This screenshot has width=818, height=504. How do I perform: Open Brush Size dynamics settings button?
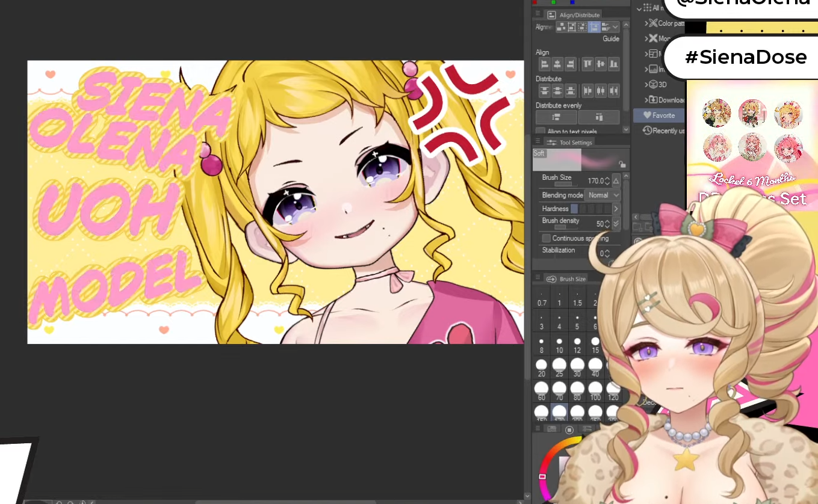(616, 181)
